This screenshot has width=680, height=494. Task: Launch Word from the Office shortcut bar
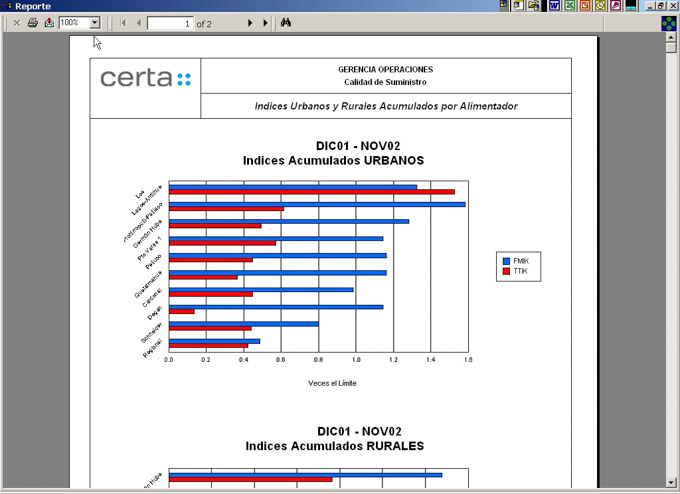[553, 6]
